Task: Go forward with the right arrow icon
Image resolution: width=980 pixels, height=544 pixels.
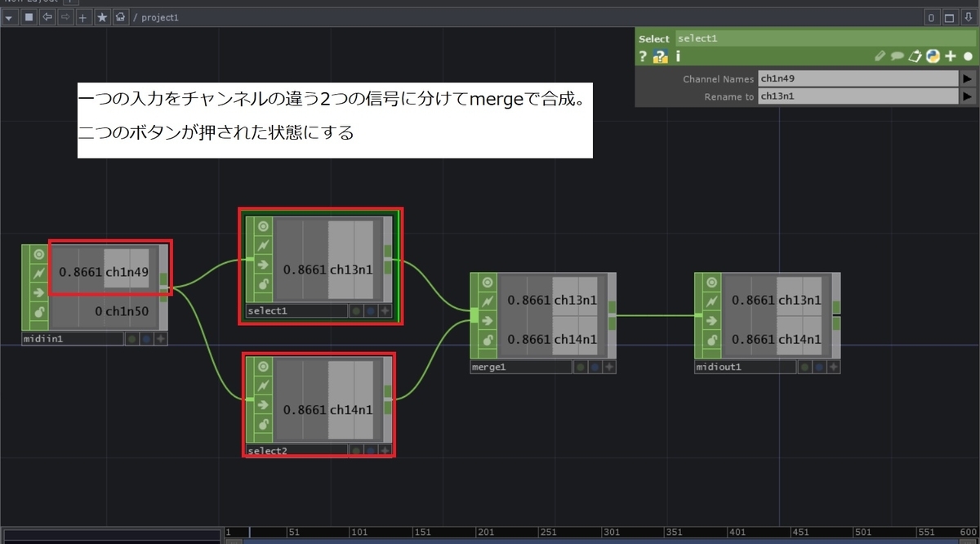Action: 65,17
